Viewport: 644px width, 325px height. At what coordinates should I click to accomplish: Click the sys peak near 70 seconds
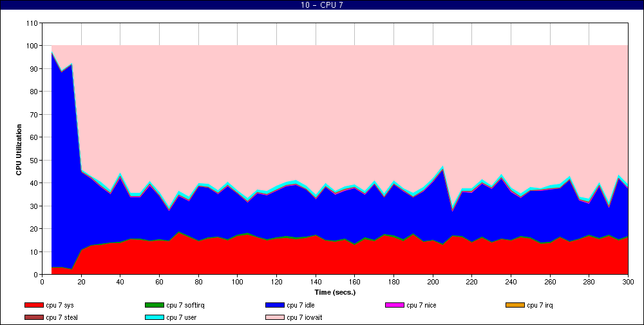coord(178,232)
